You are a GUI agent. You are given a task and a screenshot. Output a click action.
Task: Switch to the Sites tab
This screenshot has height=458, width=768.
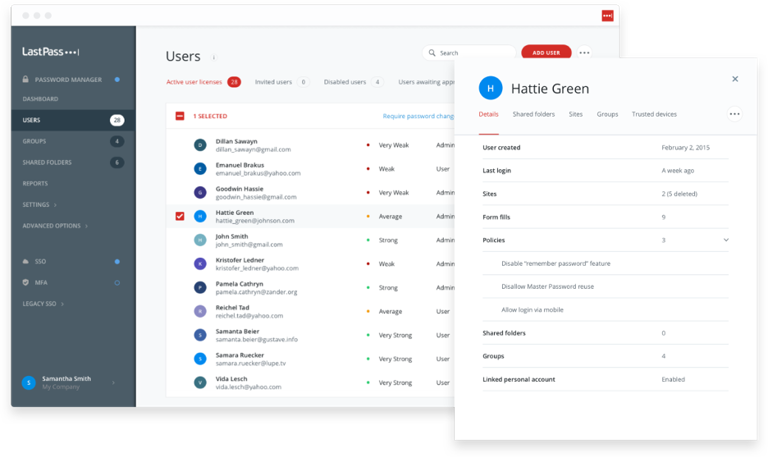[x=576, y=114]
